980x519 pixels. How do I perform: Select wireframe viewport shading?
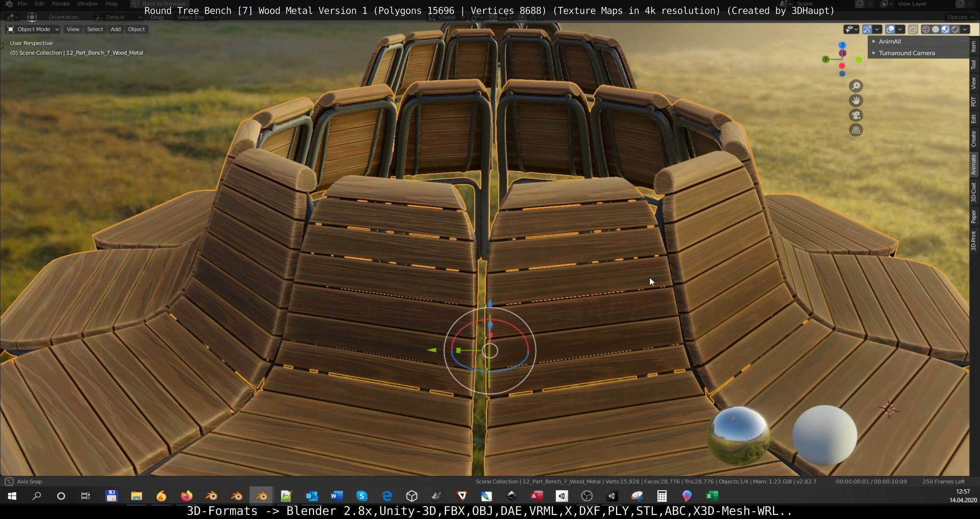926,29
